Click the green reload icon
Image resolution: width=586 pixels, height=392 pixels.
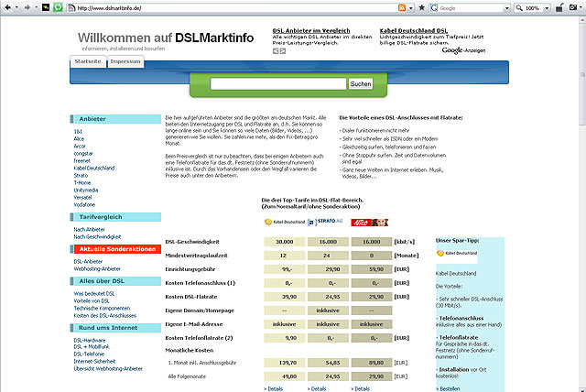[x=58, y=7]
